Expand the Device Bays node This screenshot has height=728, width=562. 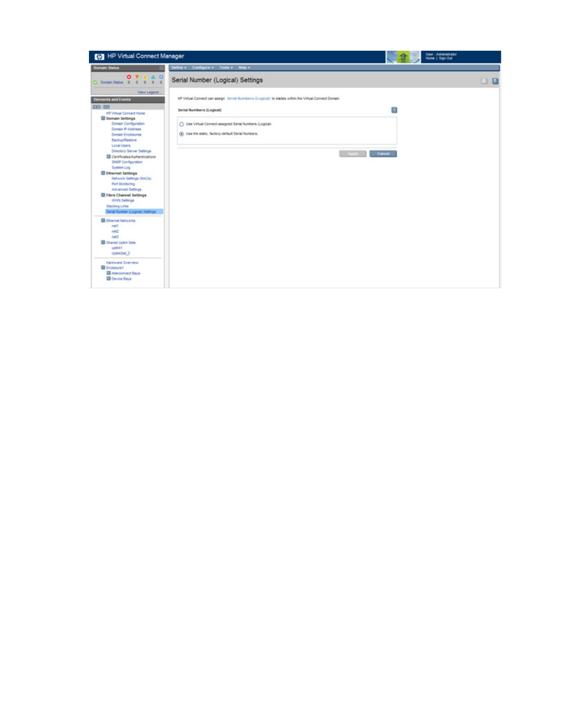(108, 279)
